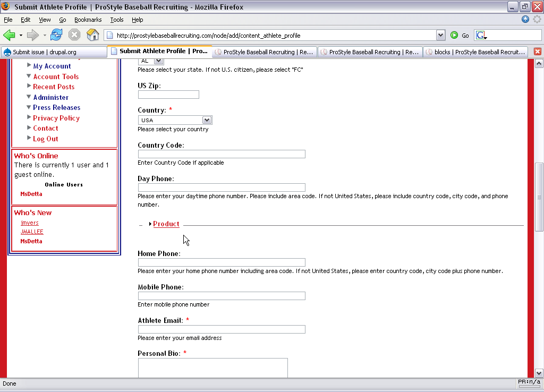Collapse the Administer menu arrow
Screen dimensions: 544x392
pyautogui.click(x=29, y=97)
